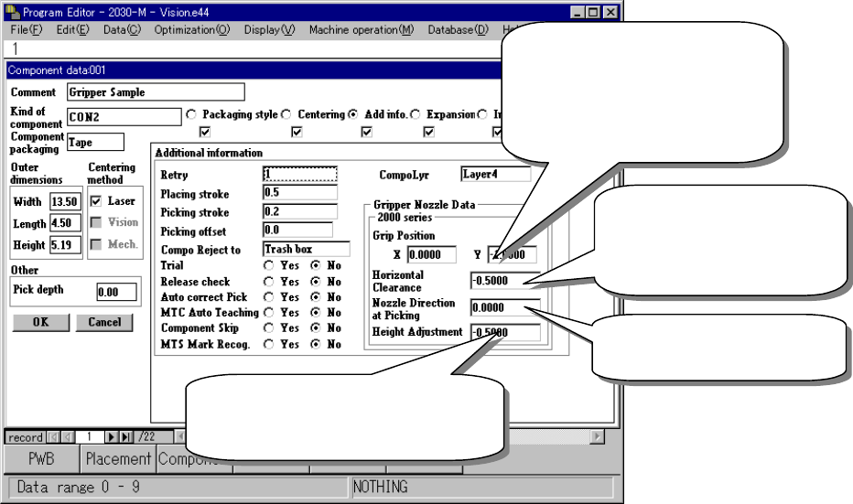Set Release check to No
Image resolution: width=853 pixels, height=504 pixels.
click(316, 282)
